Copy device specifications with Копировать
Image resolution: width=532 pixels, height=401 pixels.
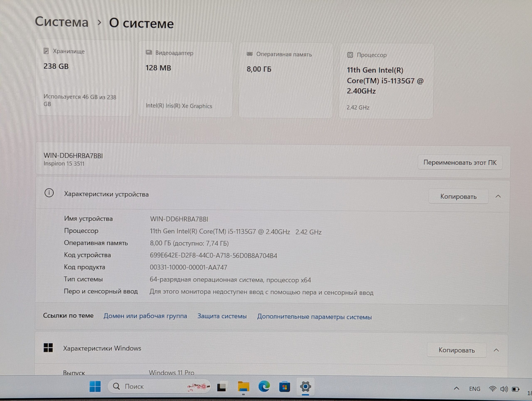(458, 197)
